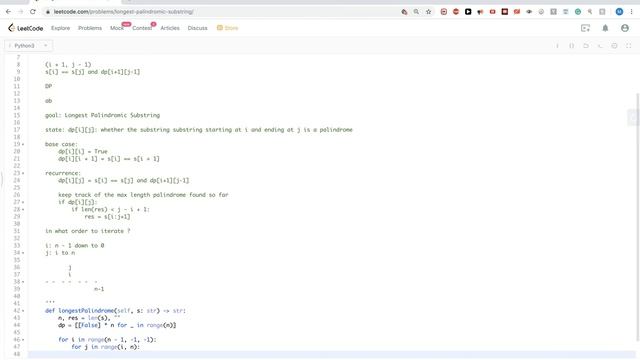Click the right edge panel toggle tab
Screen dimensions: 640x360
coord(633,118)
